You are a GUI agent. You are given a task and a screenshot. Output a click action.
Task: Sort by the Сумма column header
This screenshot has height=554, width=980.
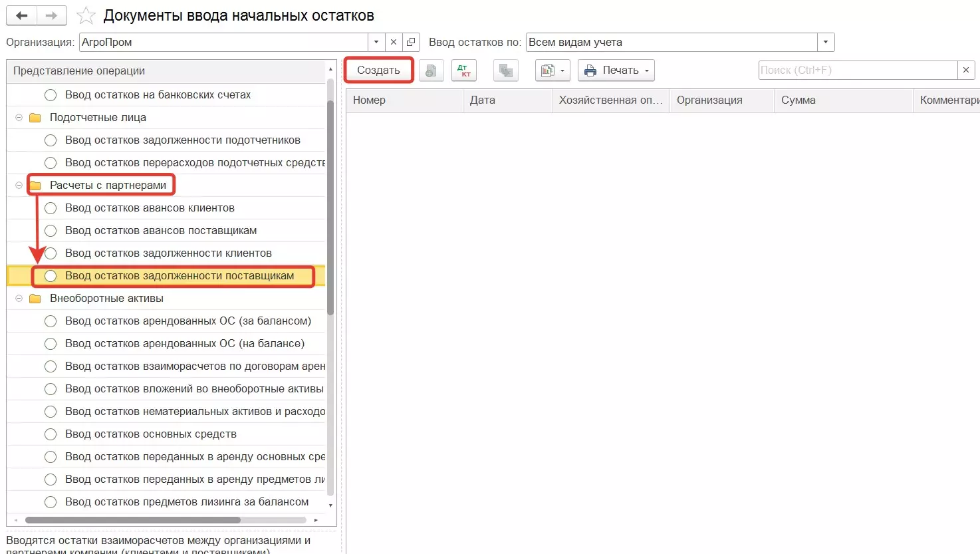(x=844, y=100)
